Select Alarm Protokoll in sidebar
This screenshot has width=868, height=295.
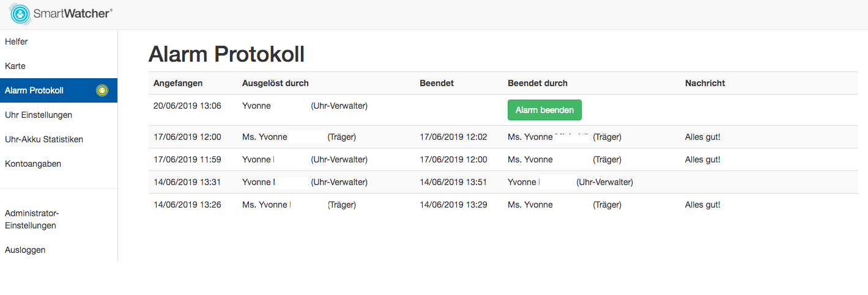tap(59, 90)
